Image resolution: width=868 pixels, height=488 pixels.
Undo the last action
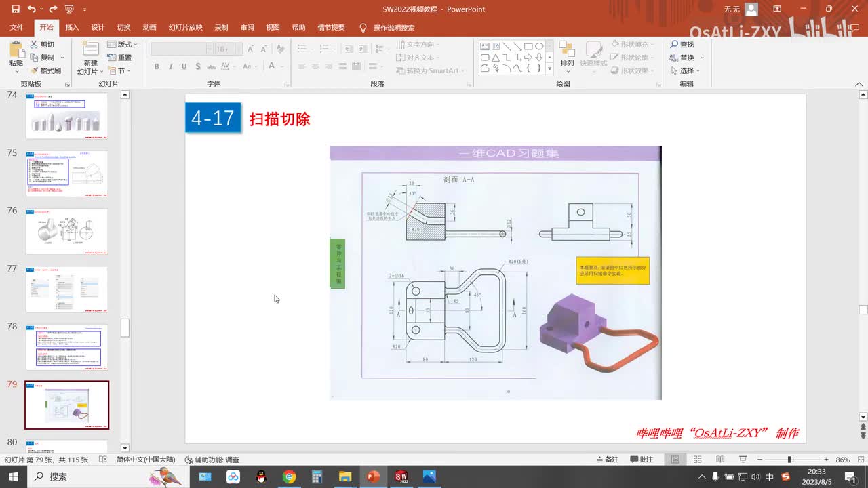(x=31, y=9)
